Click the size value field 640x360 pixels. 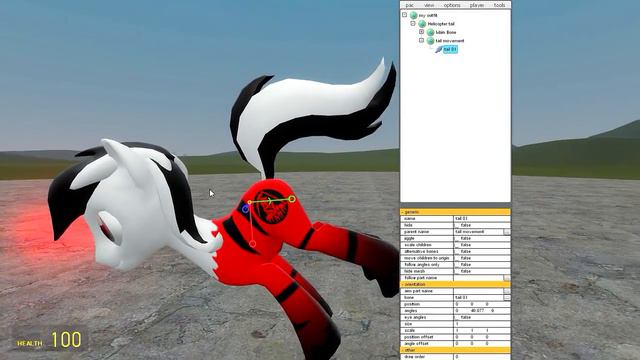(x=482, y=324)
